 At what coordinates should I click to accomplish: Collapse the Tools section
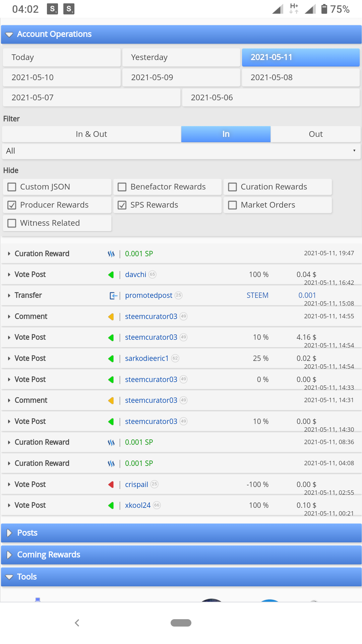(181, 577)
